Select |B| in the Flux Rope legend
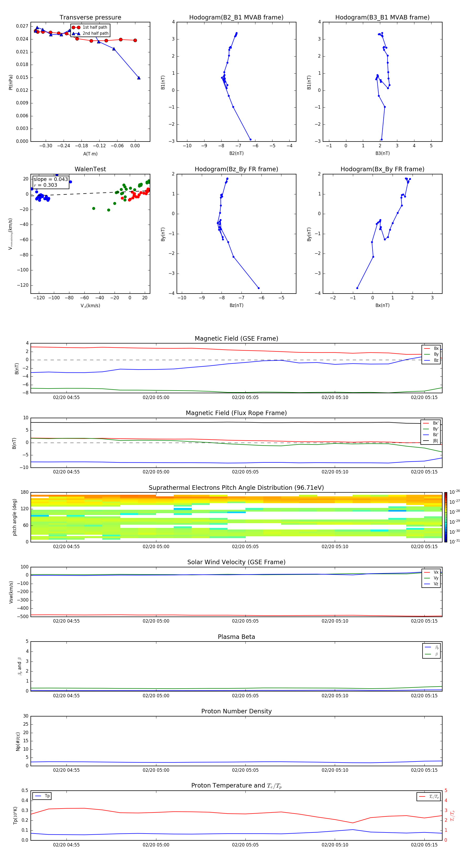 [x=431, y=441]
